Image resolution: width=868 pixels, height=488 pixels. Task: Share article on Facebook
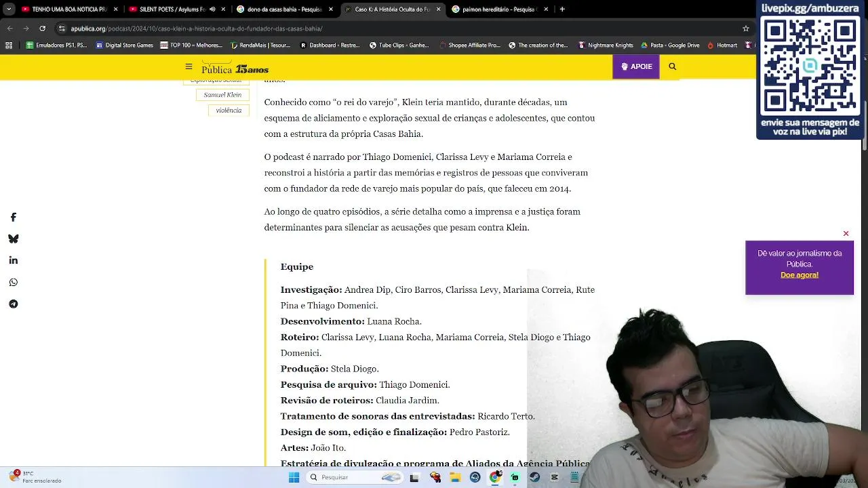[x=13, y=217]
